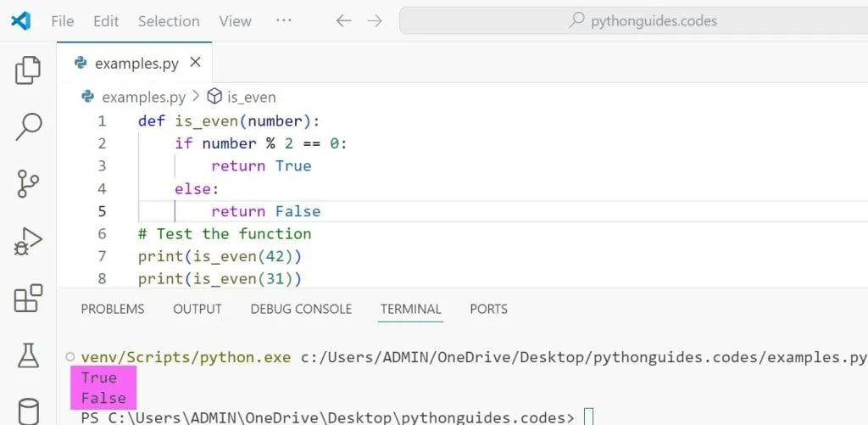
Task: Open the database icon in sidebar
Action: pos(28,411)
